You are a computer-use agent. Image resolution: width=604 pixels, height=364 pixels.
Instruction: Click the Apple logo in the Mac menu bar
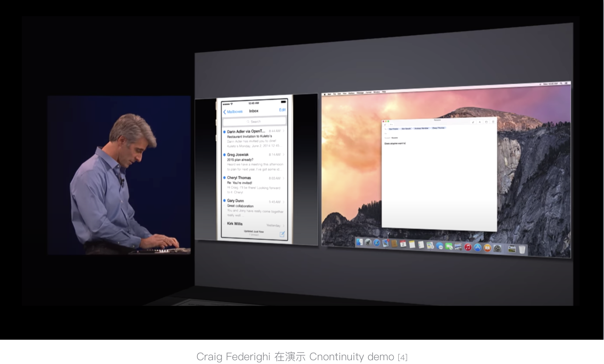point(325,94)
